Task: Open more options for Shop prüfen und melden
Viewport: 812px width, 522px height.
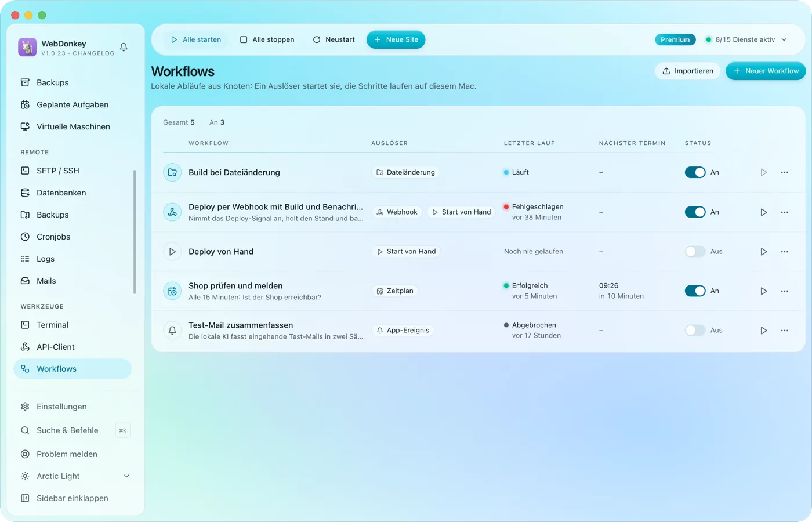Action: pos(785,291)
